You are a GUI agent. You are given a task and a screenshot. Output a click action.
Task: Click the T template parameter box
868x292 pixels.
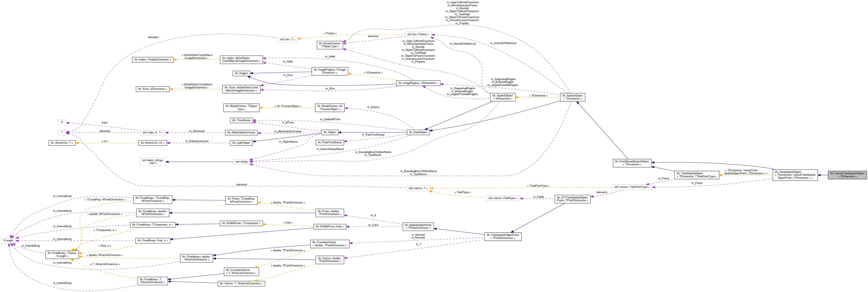coord(62,132)
